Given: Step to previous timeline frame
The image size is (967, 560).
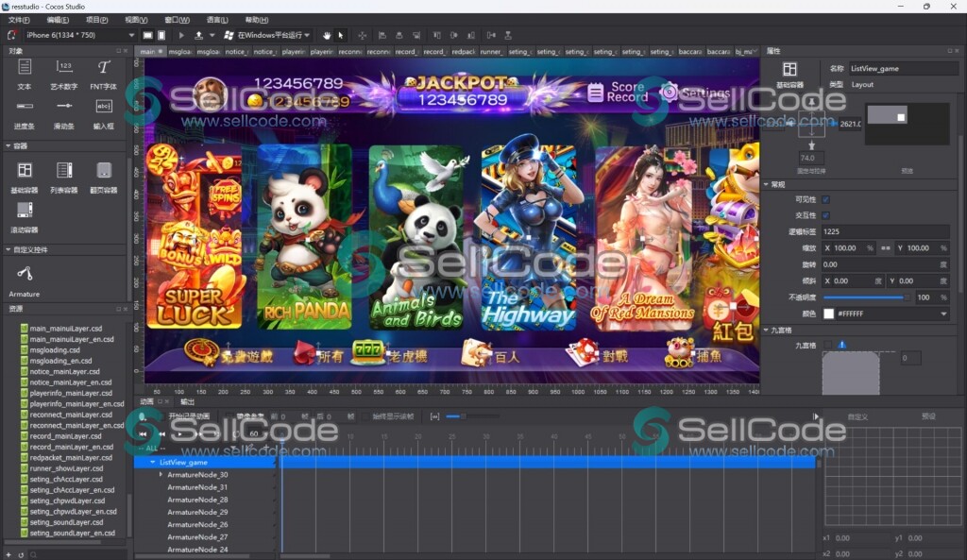Looking at the screenshot, I should (x=161, y=434).
